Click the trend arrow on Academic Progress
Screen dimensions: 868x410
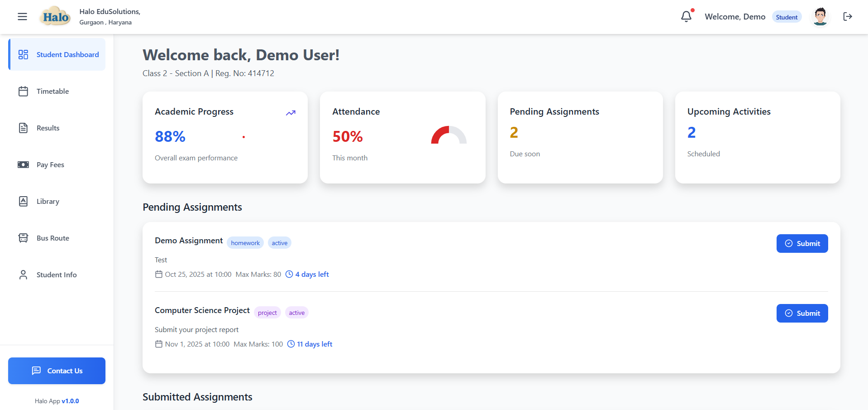pos(291,113)
